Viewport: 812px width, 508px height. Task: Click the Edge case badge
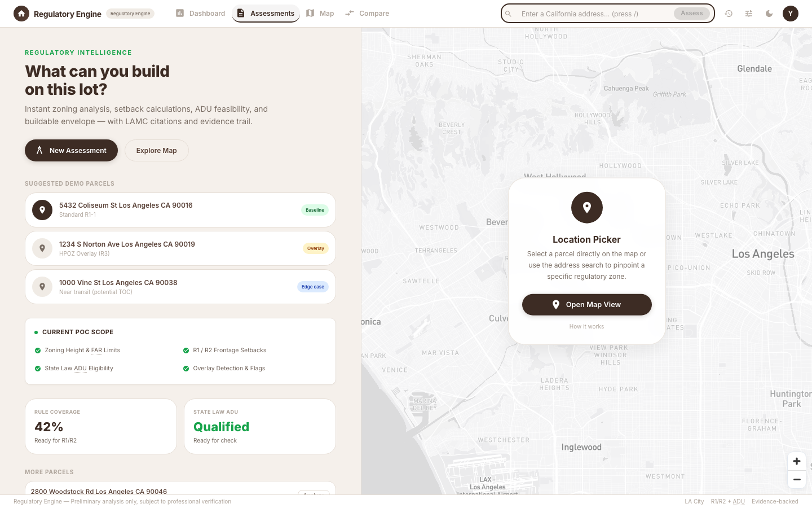tap(313, 287)
